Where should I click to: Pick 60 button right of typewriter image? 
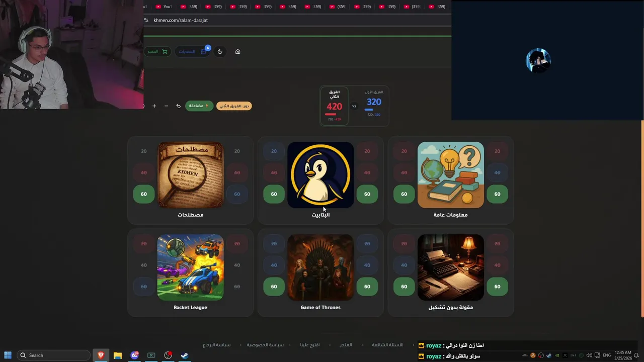497,287
